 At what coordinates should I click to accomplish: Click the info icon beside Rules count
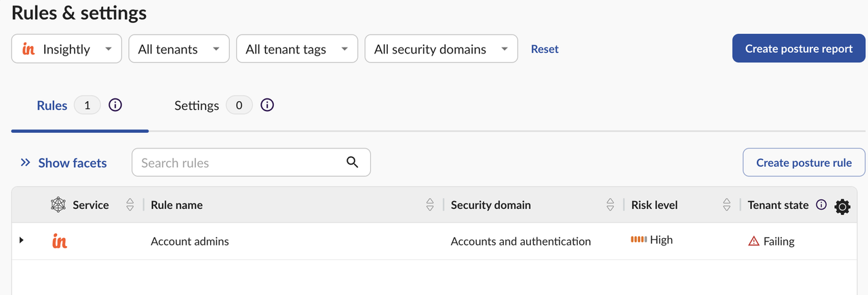point(115,105)
